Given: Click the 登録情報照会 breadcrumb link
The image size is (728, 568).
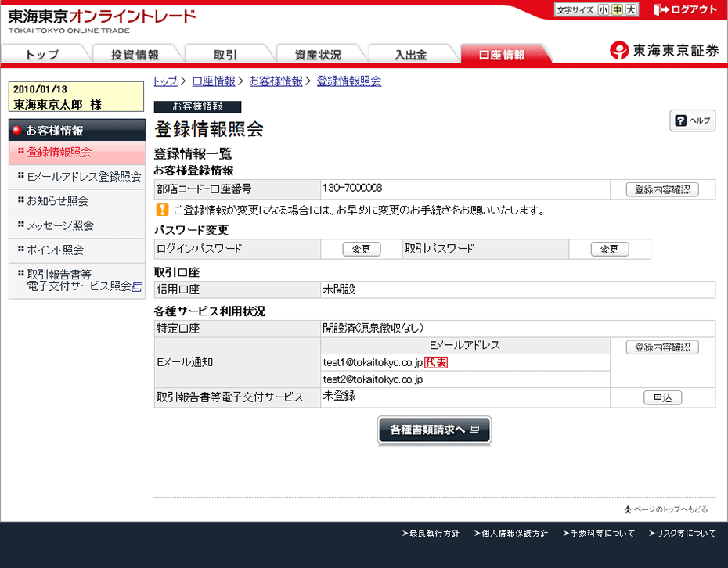Looking at the screenshot, I should point(349,81).
